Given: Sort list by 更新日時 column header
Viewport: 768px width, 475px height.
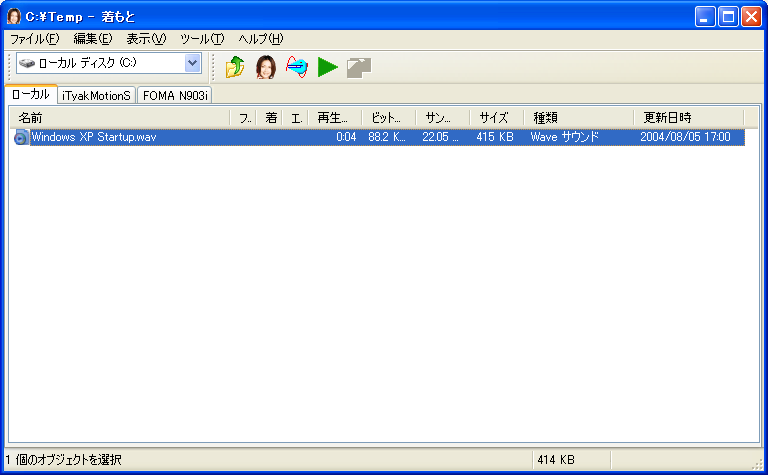Looking at the screenshot, I should pos(688,118).
